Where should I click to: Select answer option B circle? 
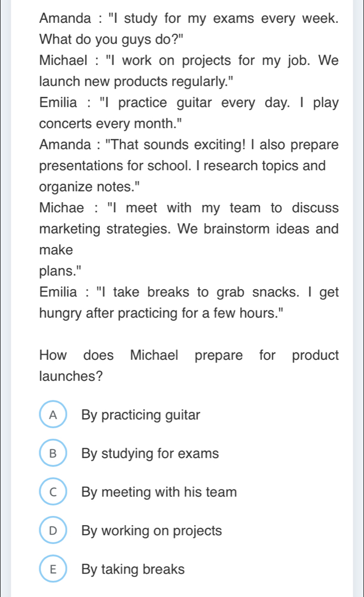[x=53, y=454]
